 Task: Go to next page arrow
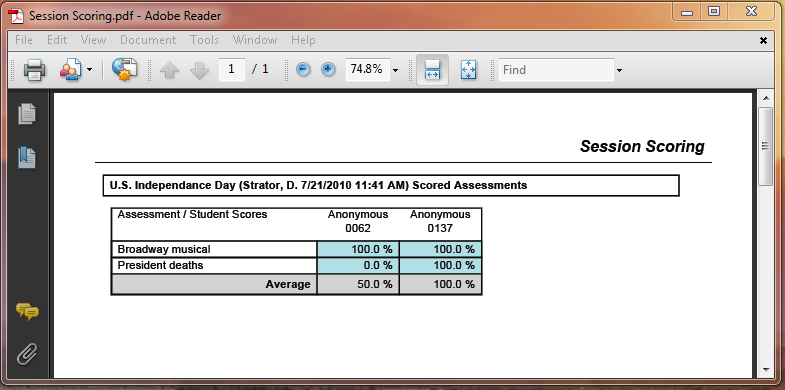tap(199, 71)
